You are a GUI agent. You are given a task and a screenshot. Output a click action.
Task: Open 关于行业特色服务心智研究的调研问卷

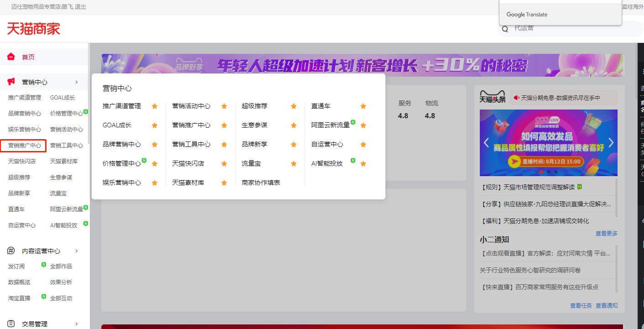coord(530,270)
